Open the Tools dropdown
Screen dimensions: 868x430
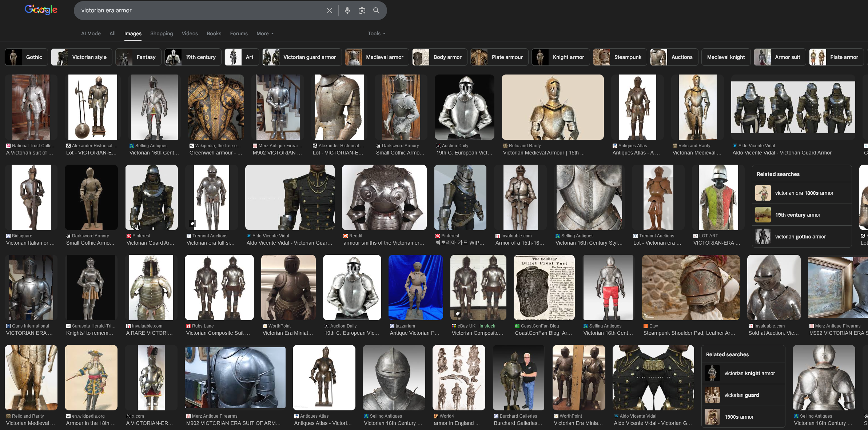(x=376, y=33)
